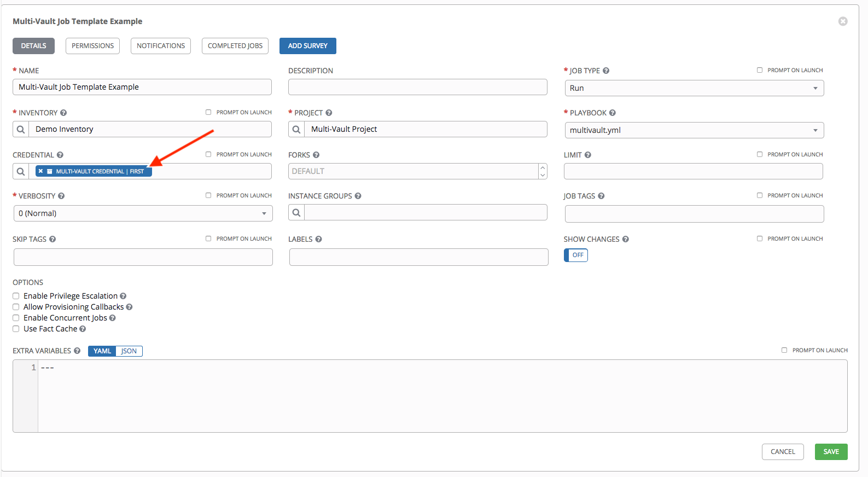Show help for Allow Provisioning Callbacks
This screenshot has height=477, width=868.
pyautogui.click(x=129, y=307)
